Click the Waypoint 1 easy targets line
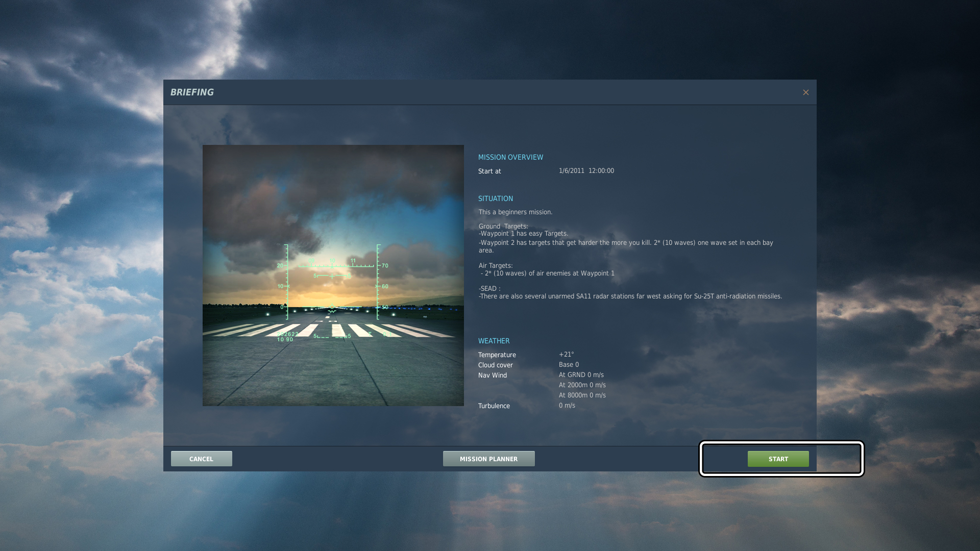 523,234
